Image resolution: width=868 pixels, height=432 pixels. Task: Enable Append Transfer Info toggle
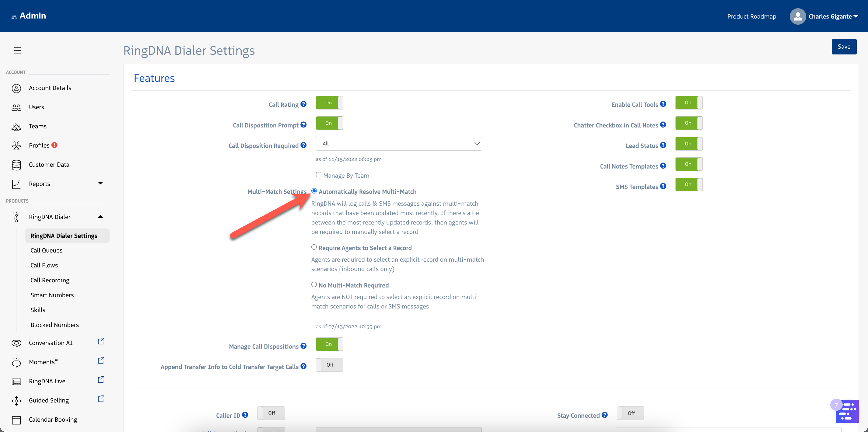(x=329, y=365)
